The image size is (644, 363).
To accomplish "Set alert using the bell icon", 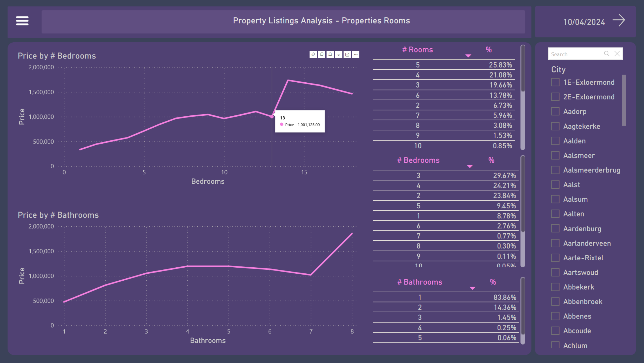I will point(330,54).
